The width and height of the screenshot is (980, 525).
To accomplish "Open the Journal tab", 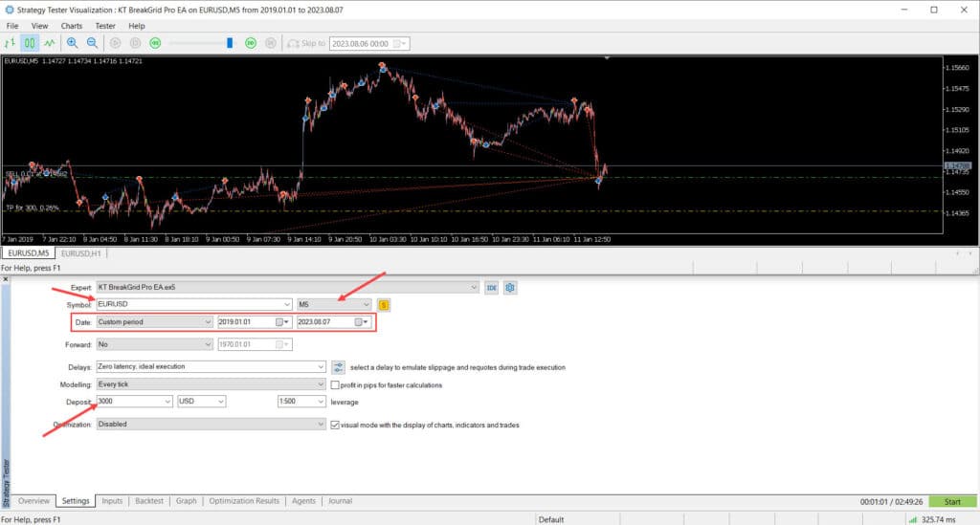I will pyautogui.click(x=341, y=501).
